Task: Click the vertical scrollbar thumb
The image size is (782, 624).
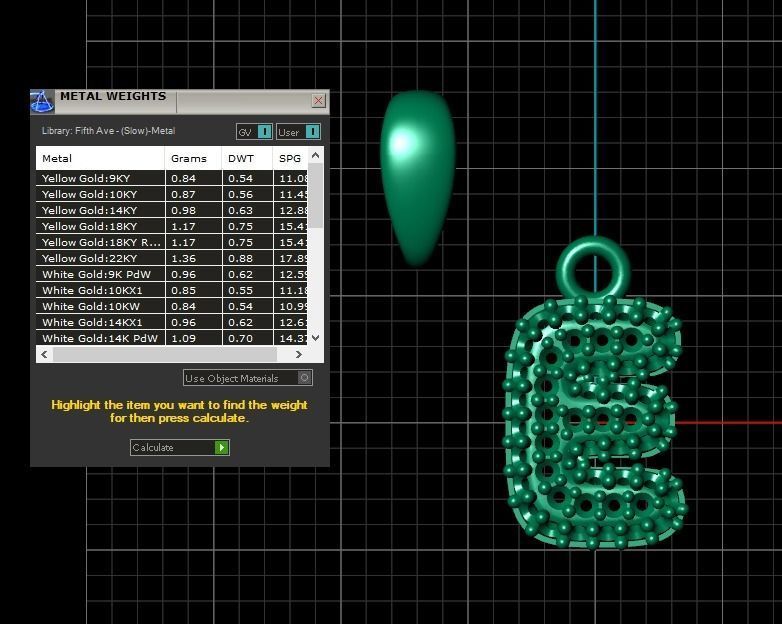Action: [315, 196]
